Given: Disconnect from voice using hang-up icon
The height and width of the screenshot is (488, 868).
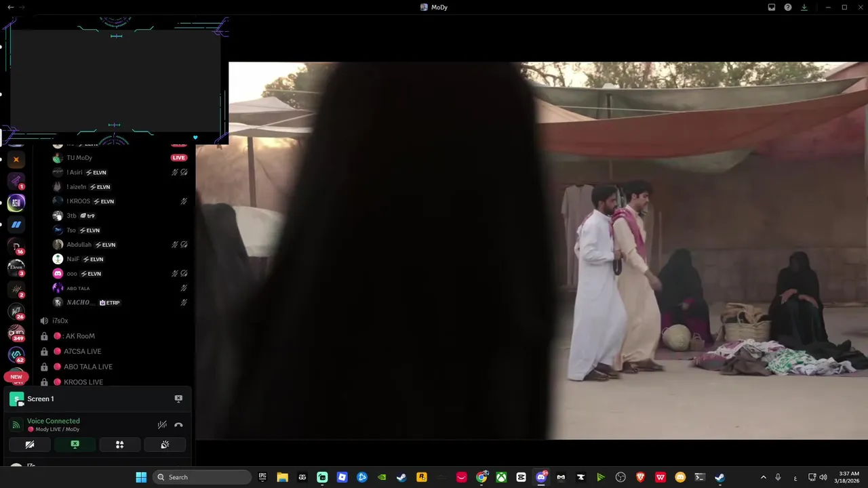Looking at the screenshot, I should 178,425.
